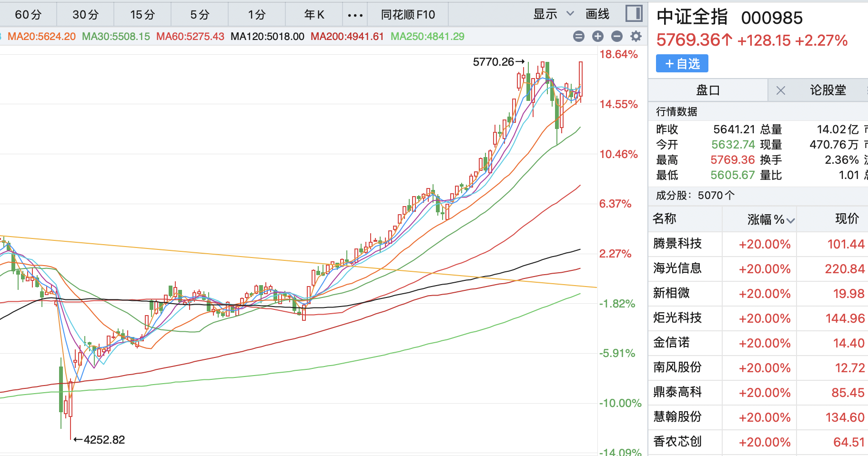The image size is (868, 456).
Task: Switch to 60分 period tab
Action: click(28, 15)
